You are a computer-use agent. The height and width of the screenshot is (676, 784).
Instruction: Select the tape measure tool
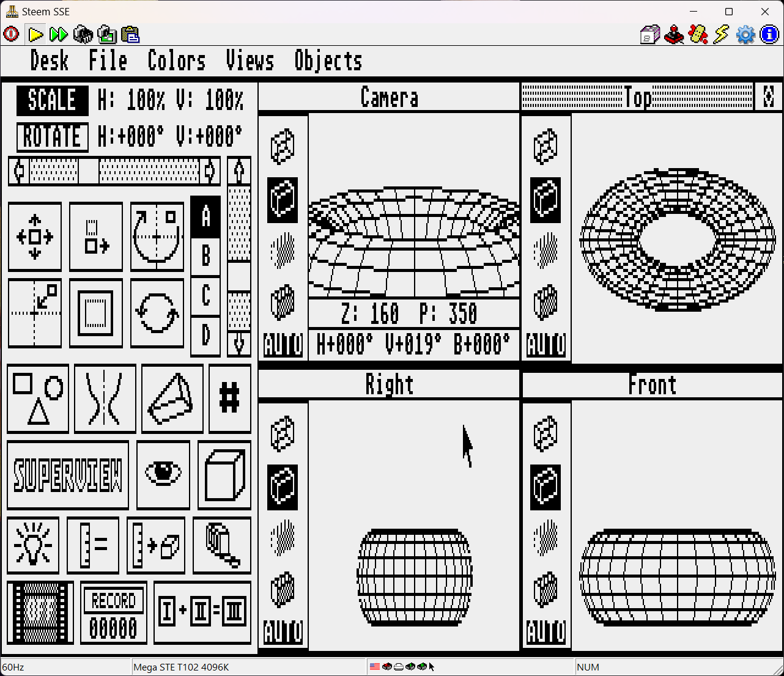[221, 545]
